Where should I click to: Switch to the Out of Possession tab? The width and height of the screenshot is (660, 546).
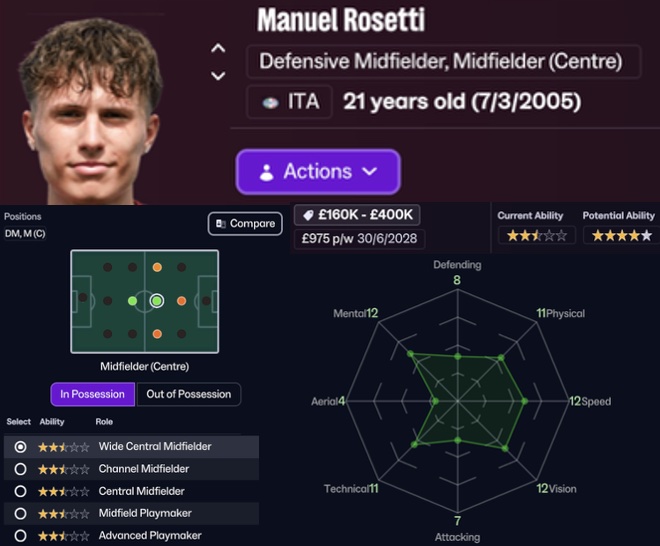tap(188, 394)
